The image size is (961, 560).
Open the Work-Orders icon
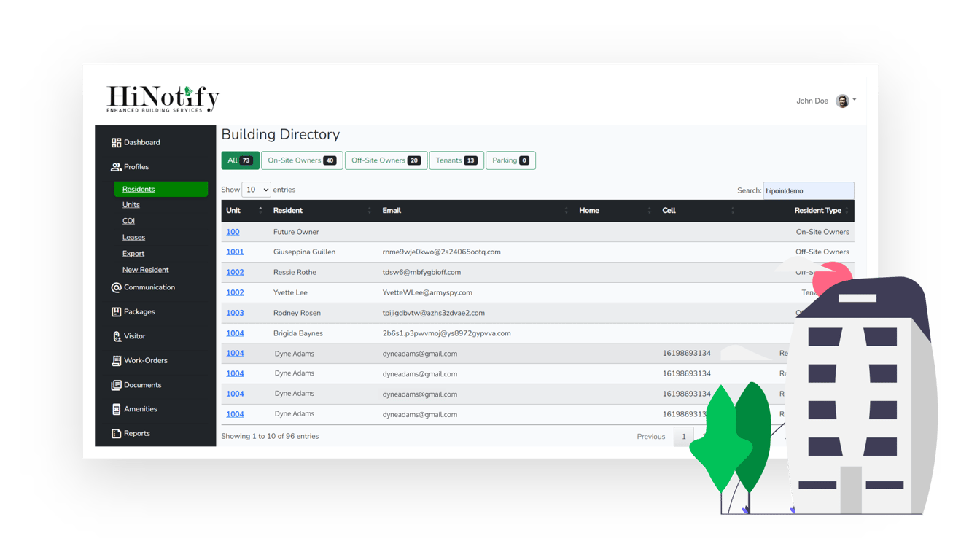pos(116,361)
